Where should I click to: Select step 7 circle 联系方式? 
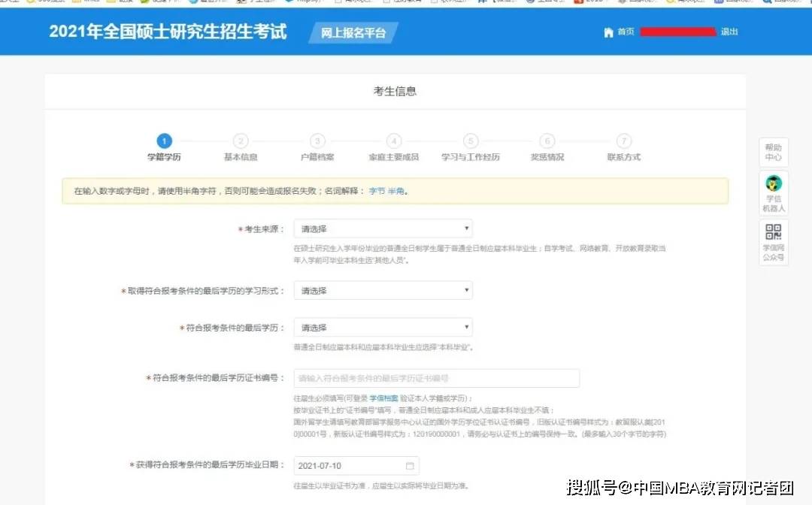[x=624, y=141]
